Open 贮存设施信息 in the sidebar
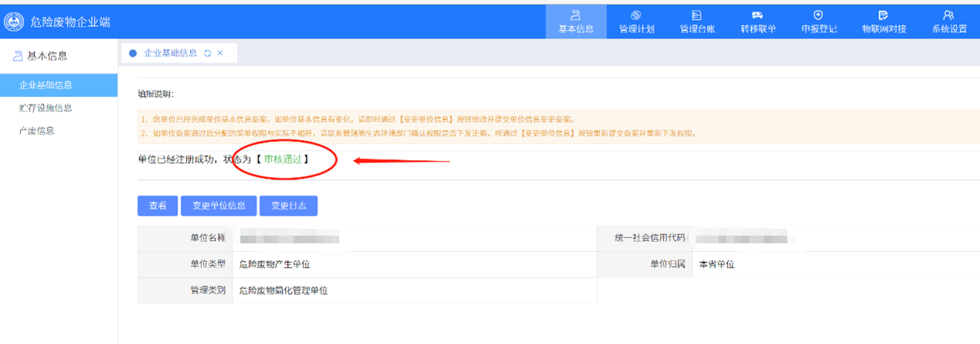 [x=46, y=108]
